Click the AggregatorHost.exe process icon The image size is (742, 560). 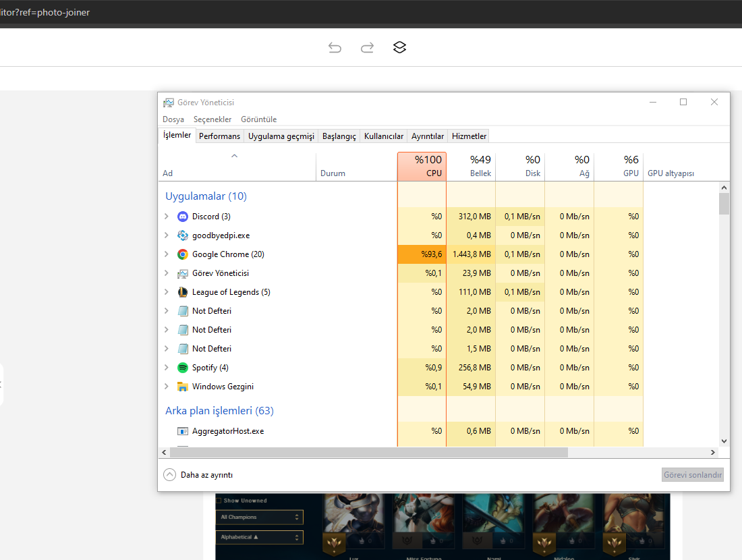click(183, 431)
